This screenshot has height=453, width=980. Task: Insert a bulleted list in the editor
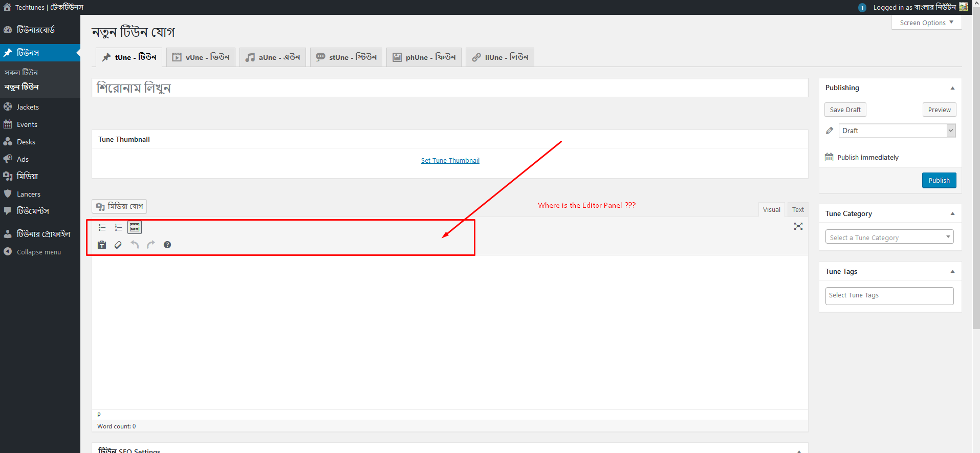102,228
